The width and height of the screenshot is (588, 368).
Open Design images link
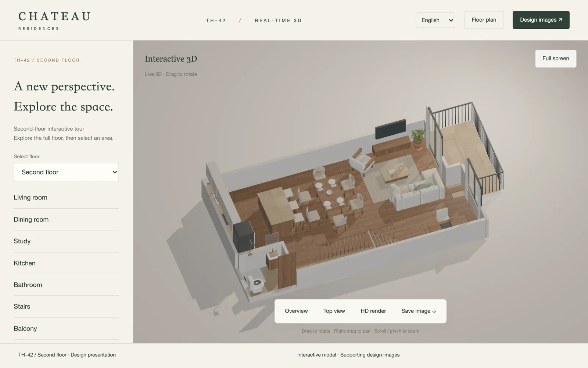pyautogui.click(x=541, y=20)
